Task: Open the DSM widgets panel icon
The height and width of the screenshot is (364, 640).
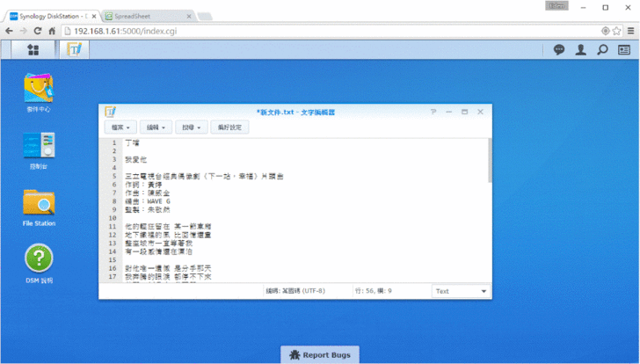Action: click(624, 50)
